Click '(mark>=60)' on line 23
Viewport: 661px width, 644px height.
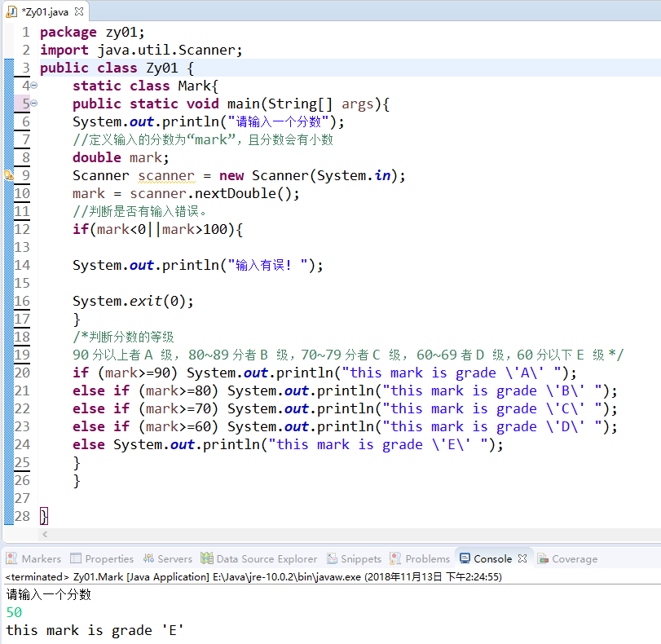[x=178, y=426]
